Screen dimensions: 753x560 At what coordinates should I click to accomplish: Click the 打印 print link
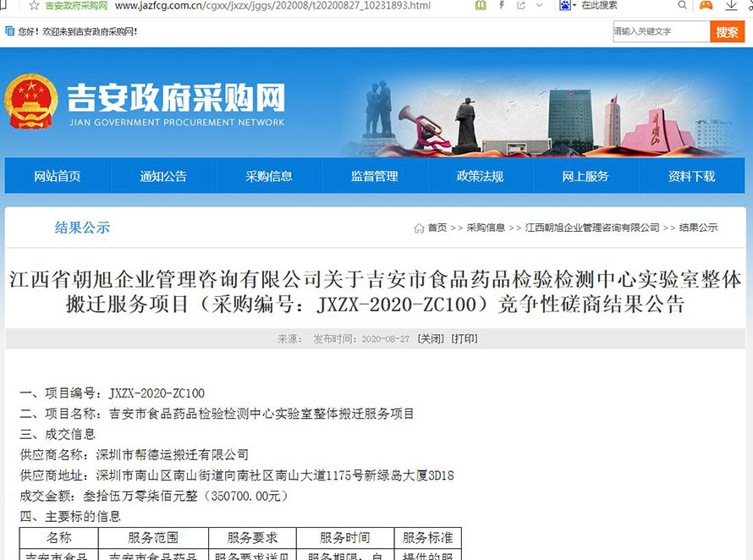point(464,339)
